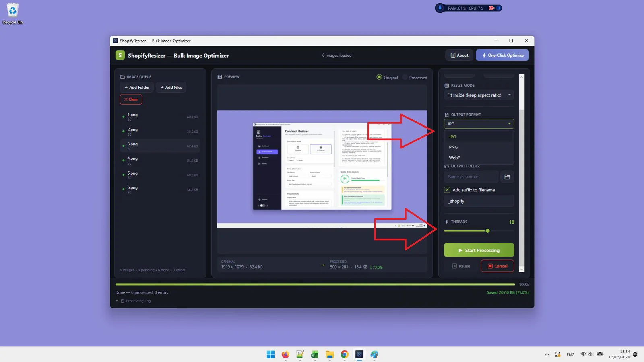This screenshot has height=362, width=644.
Task: Open the notification bell icon
Action: click(x=635, y=354)
